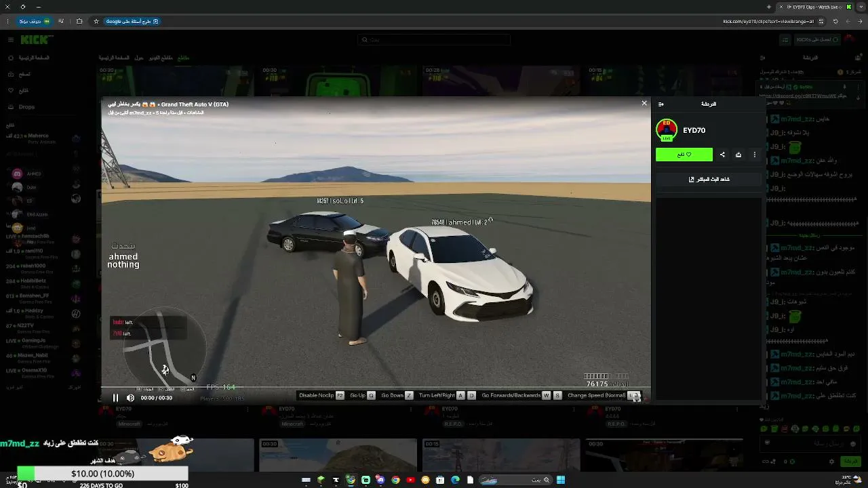
Task: Pause the clip playback
Action: (115, 398)
